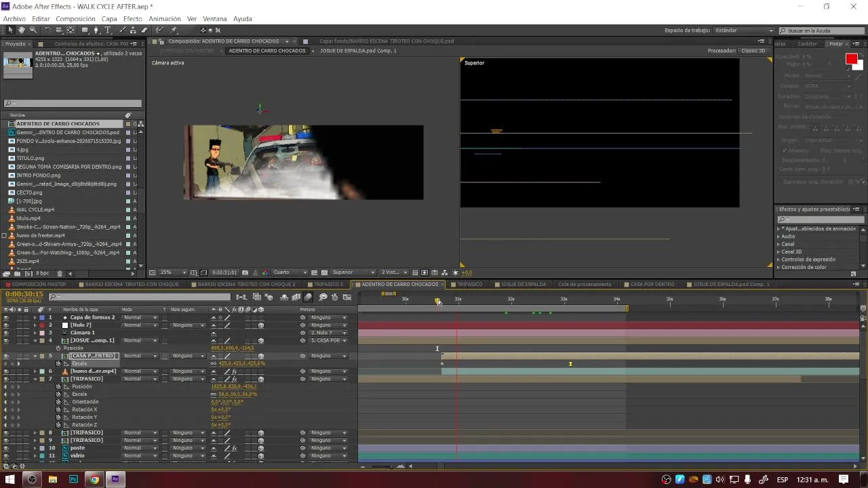Open Chrome from the taskbar

pyautogui.click(x=94, y=479)
